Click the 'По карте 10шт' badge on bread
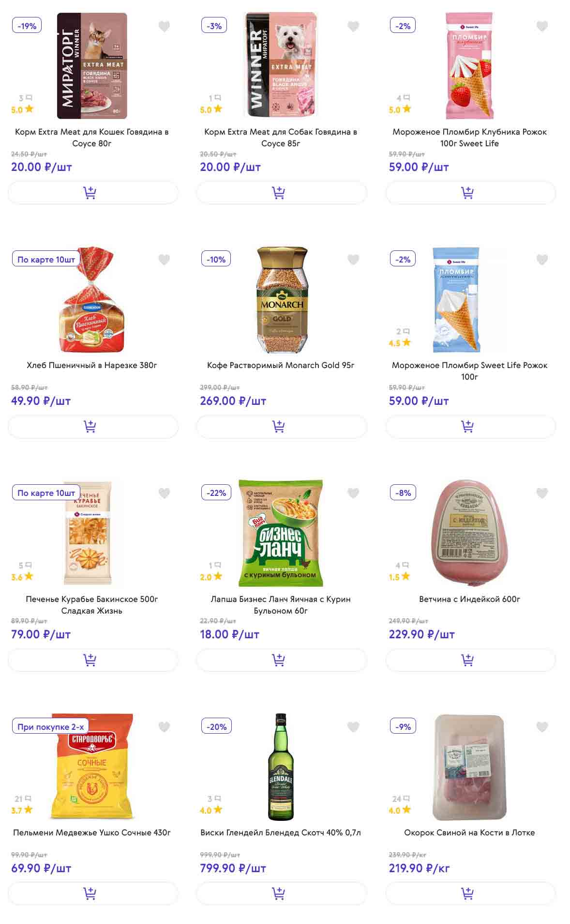Viewport: 570px width, 924px height. pos(46,260)
